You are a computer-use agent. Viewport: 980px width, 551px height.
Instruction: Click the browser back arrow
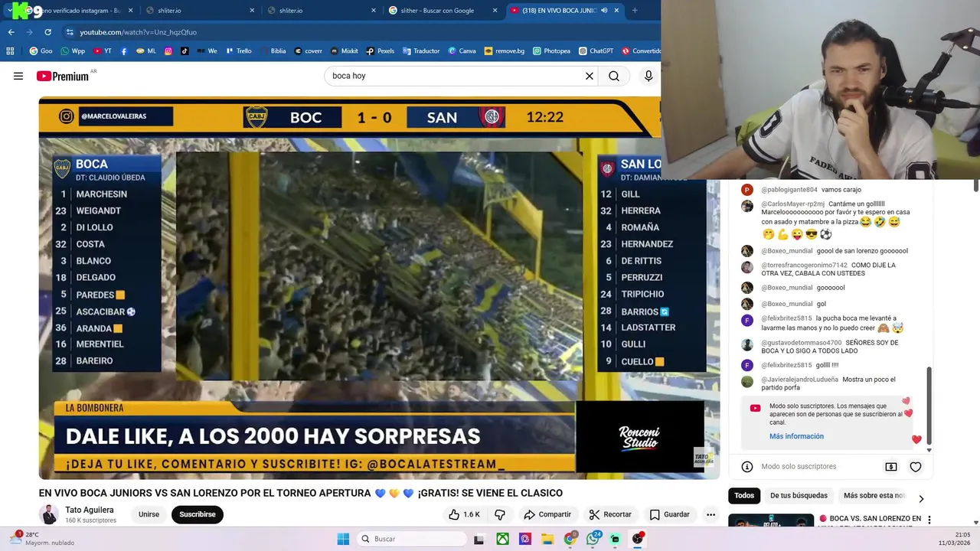pos(11,32)
